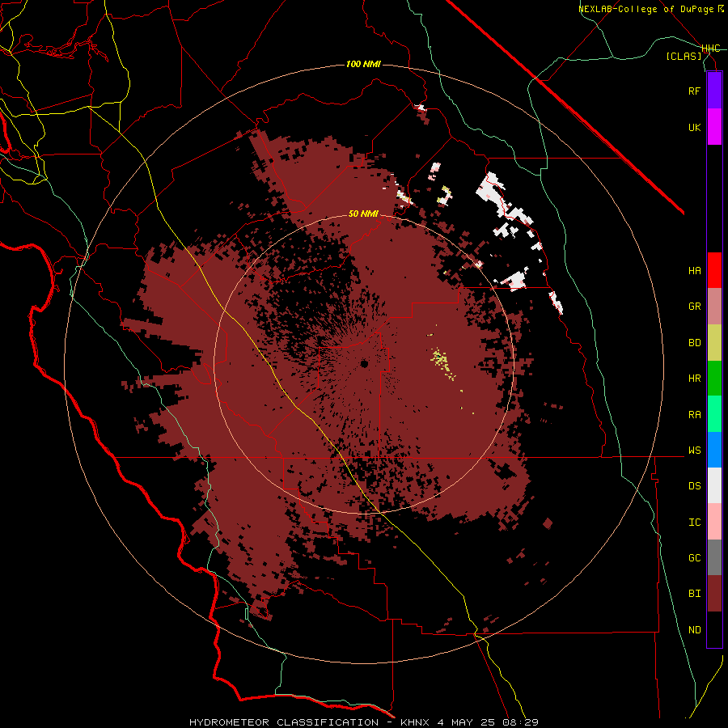Click the BI dark red legend block

point(714,594)
